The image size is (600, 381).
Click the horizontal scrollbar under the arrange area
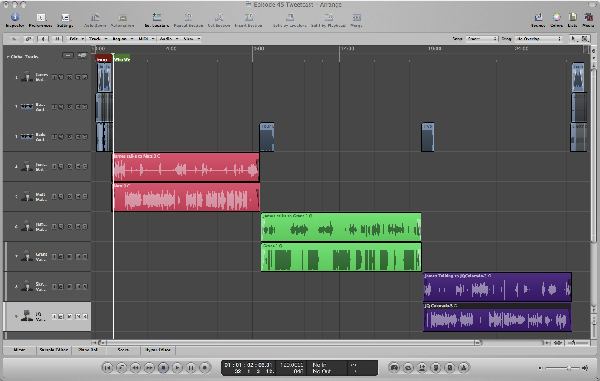(291, 343)
